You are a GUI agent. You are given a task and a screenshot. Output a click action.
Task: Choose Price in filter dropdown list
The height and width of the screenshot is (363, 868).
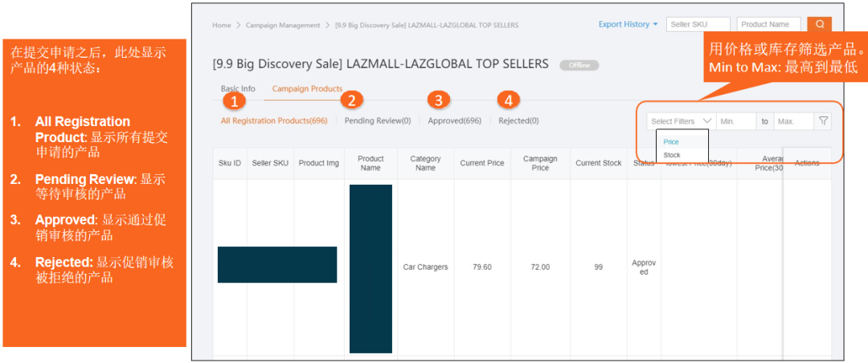click(x=671, y=142)
